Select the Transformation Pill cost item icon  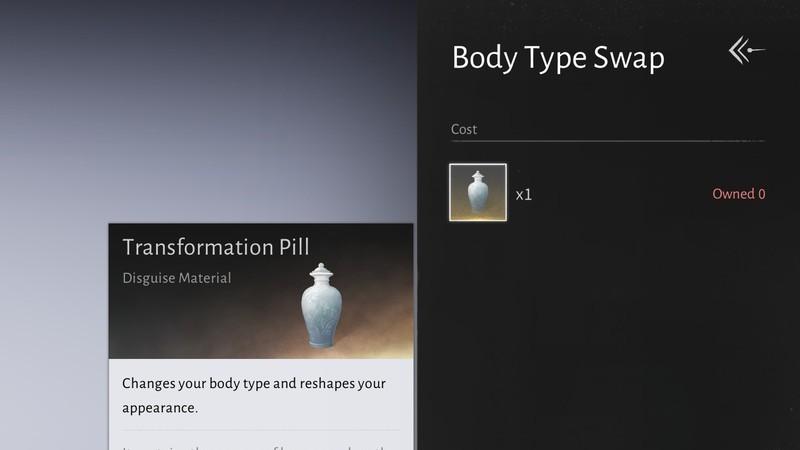click(478, 193)
